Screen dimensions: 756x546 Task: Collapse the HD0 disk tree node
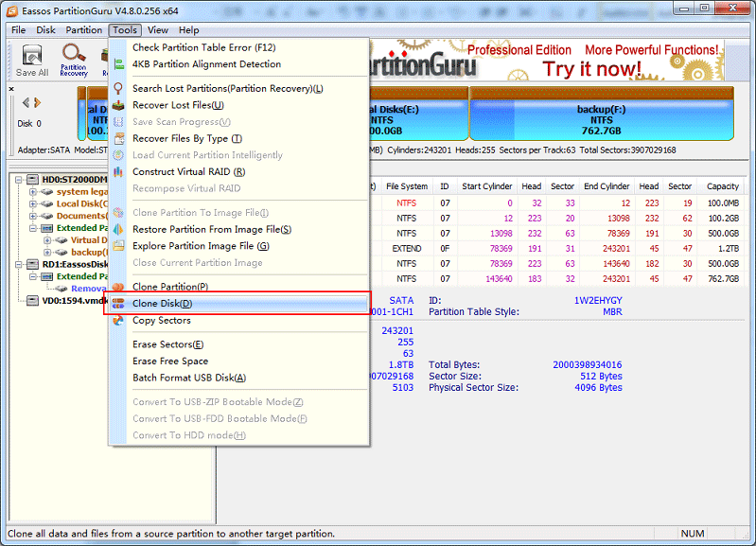click(18, 180)
